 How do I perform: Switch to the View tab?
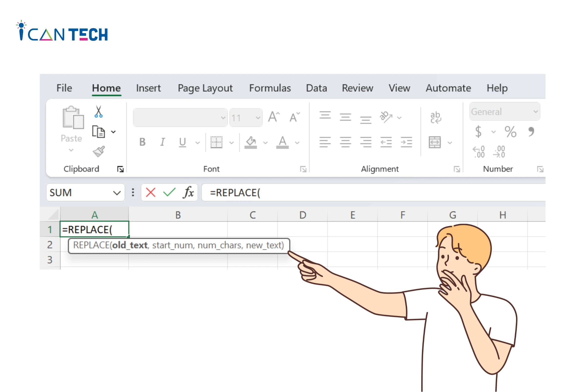(x=399, y=88)
